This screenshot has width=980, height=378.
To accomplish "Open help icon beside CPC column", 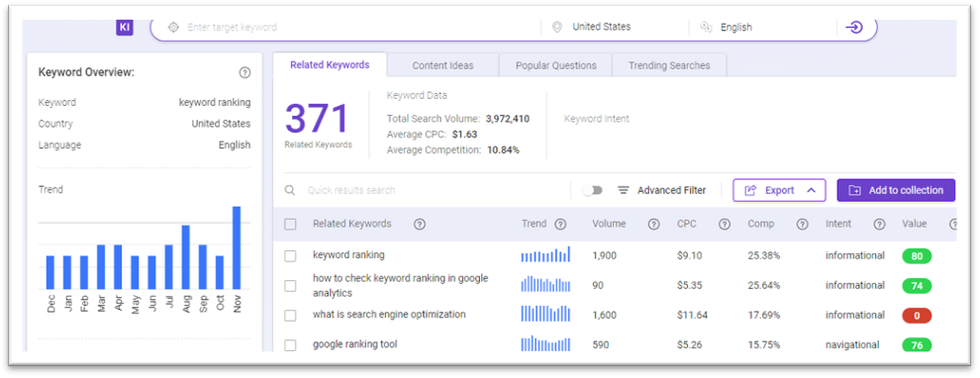I will pyautogui.click(x=725, y=225).
